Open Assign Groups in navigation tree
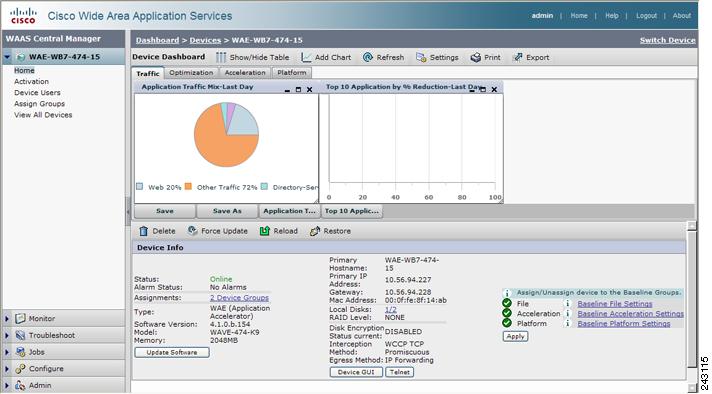 tap(40, 104)
